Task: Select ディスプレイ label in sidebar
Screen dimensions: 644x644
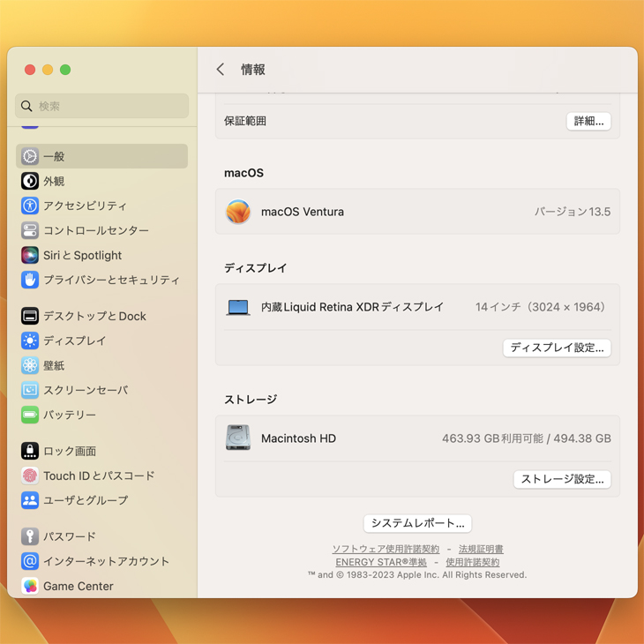Action: (x=75, y=341)
